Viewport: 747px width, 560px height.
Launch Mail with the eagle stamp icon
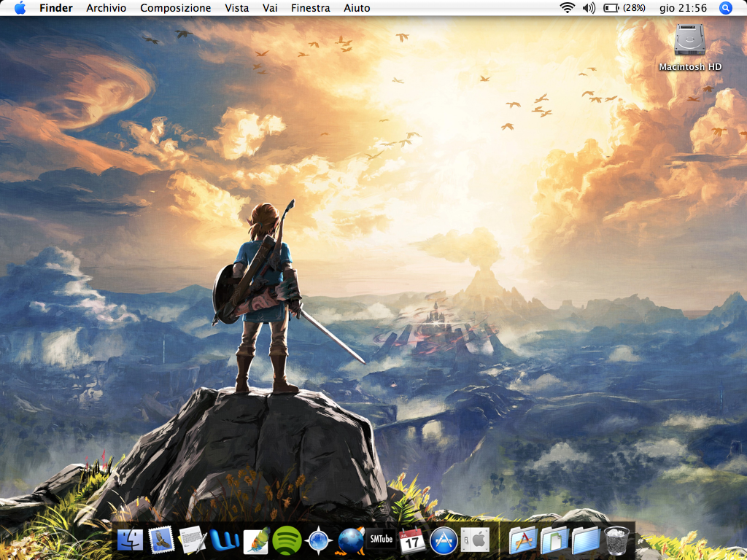pyautogui.click(x=161, y=540)
